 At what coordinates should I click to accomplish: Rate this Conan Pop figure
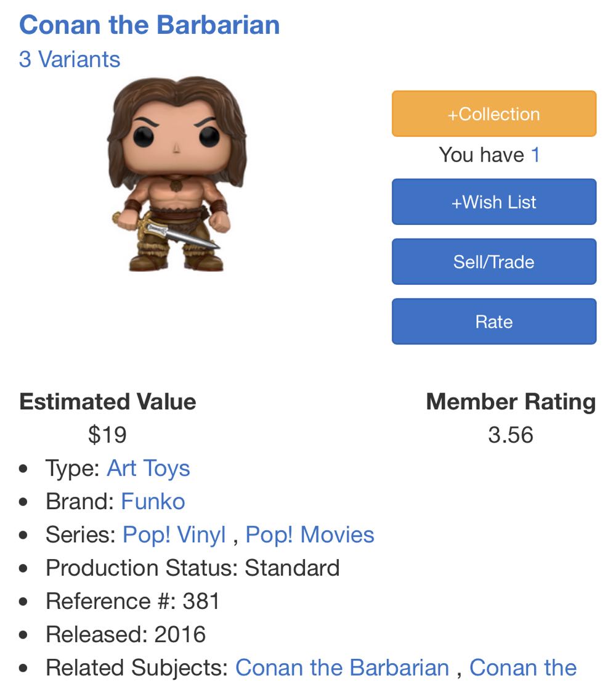click(493, 321)
